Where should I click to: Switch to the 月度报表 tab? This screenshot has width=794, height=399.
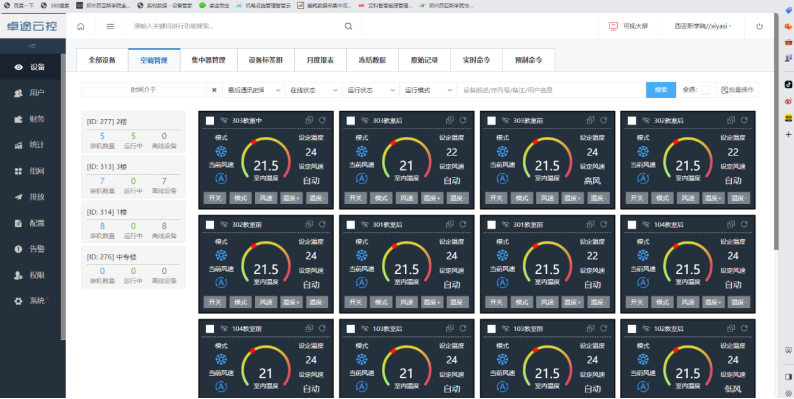320,60
